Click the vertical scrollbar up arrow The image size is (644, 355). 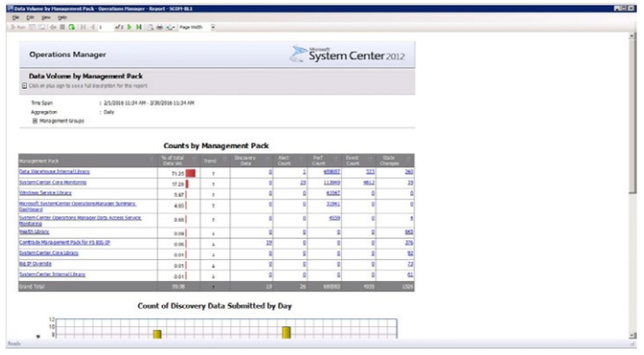(x=633, y=36)
